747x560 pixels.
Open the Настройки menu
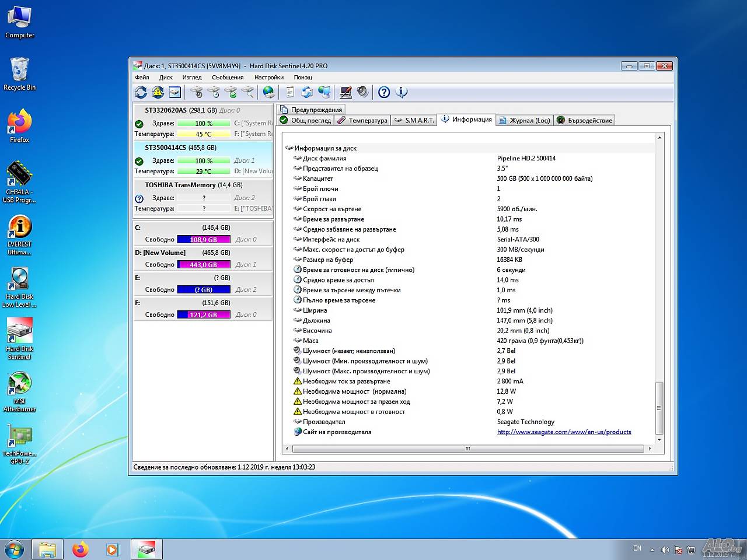pos(269,77)
